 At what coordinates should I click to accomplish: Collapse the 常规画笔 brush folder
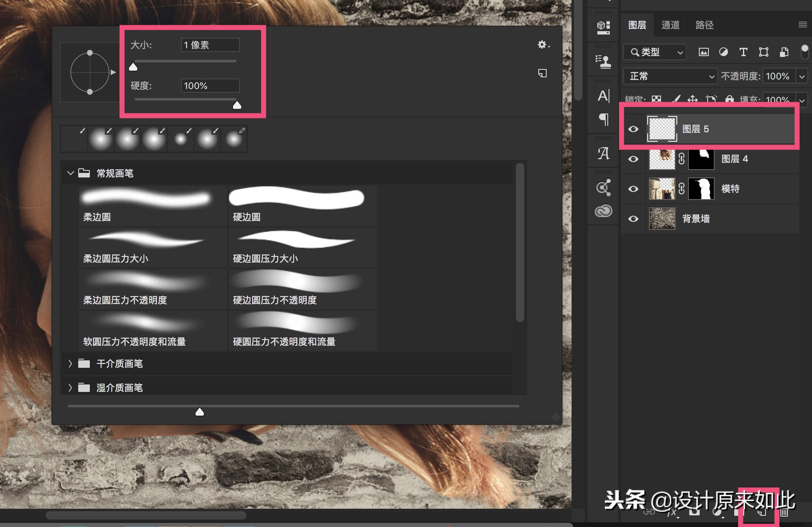click(71, 173)
